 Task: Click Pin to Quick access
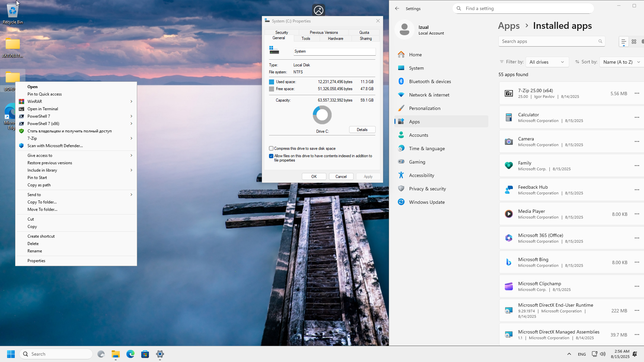[x=76, y=94]
